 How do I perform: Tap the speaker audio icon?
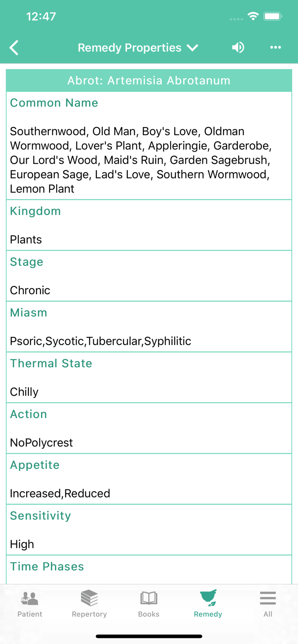(x=238, y=47)
